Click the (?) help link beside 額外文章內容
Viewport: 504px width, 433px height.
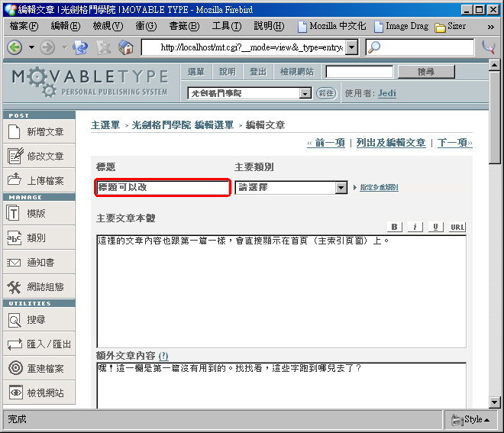coord(163,356)
